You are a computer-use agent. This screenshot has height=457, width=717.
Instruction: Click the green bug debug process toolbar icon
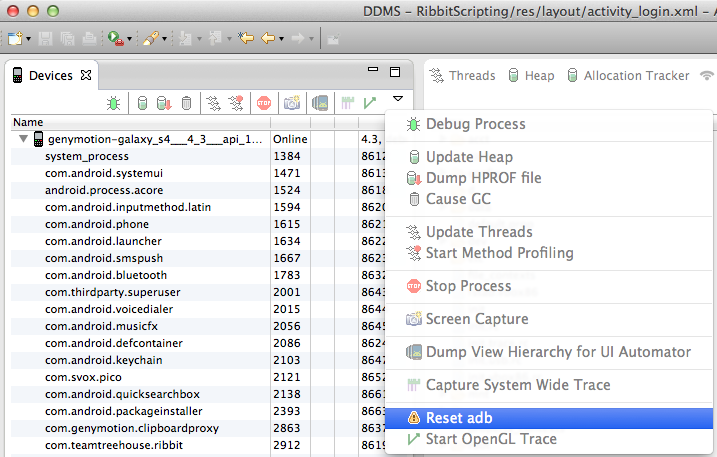point(115,102)
